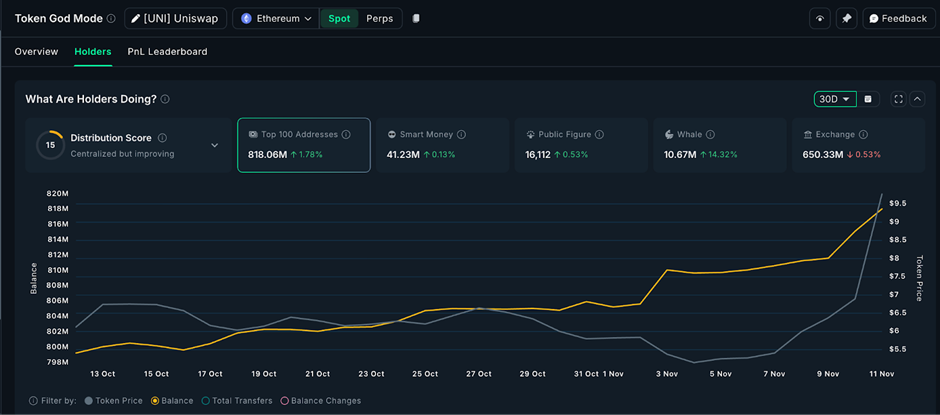
Task: Open the 30D time range dropdown
Action: coord(836,99)
